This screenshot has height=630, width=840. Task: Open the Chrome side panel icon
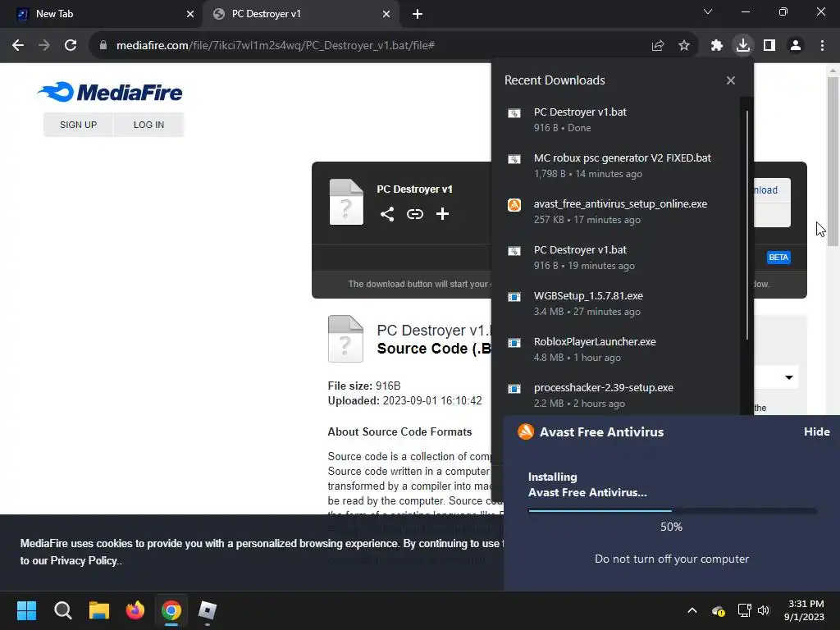769,46
